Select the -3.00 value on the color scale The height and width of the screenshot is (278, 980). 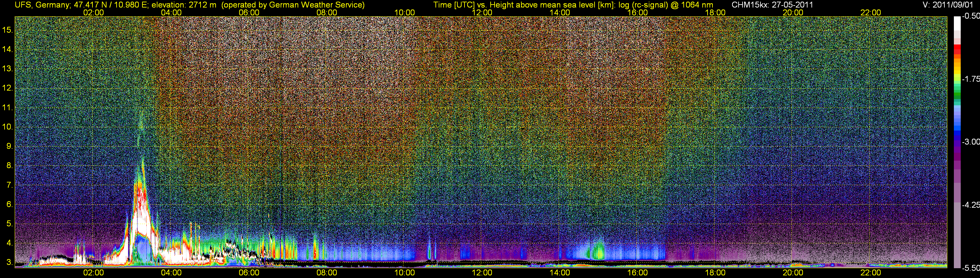pyautogui.click(x=971, y=142)
